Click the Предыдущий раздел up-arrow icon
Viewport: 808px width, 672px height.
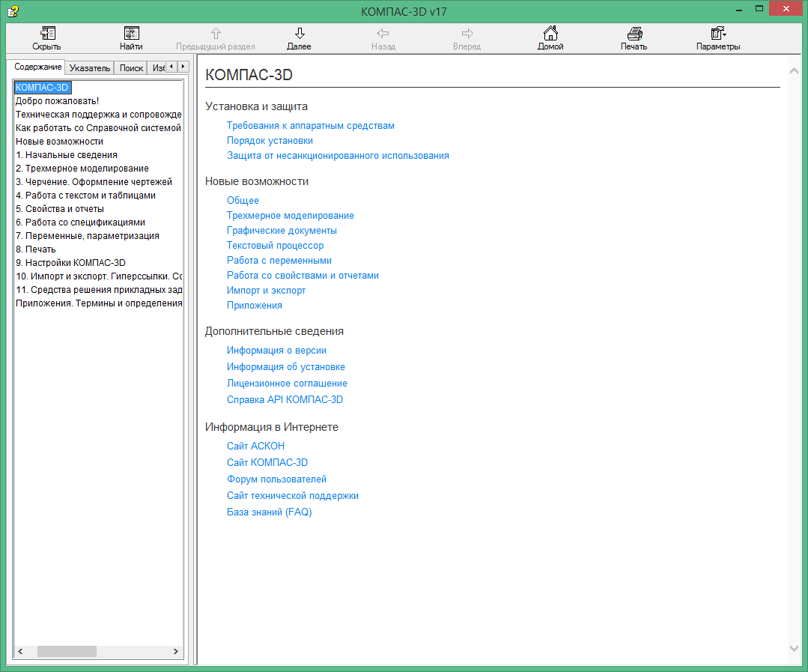(x=216, y=34)
